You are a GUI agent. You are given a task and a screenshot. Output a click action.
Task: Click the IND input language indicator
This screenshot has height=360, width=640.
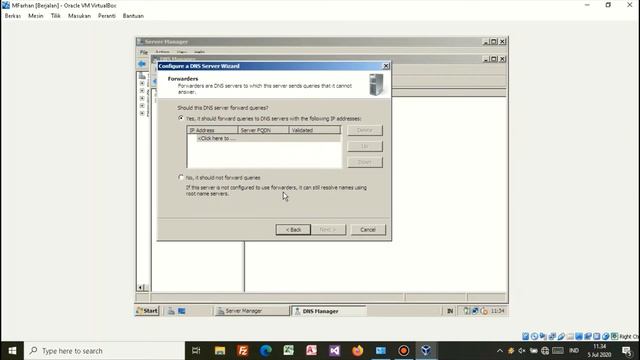coord(574,351)
